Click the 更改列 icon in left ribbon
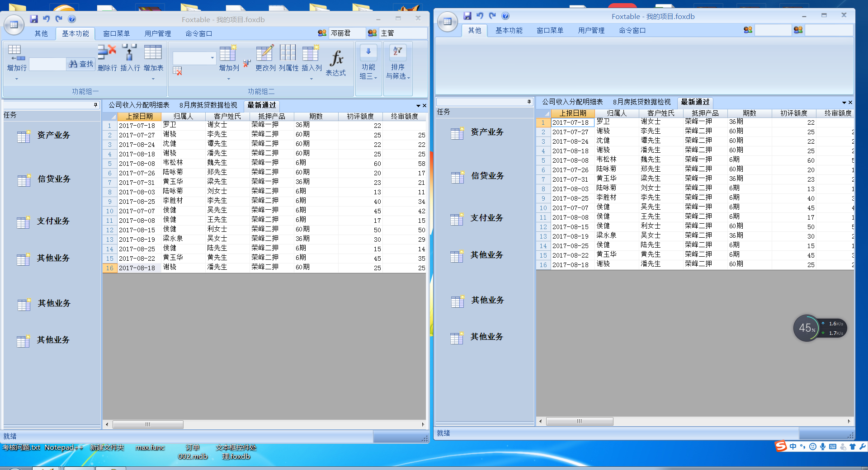The height and width of the screenshot is (470, 868). (265, 53)
